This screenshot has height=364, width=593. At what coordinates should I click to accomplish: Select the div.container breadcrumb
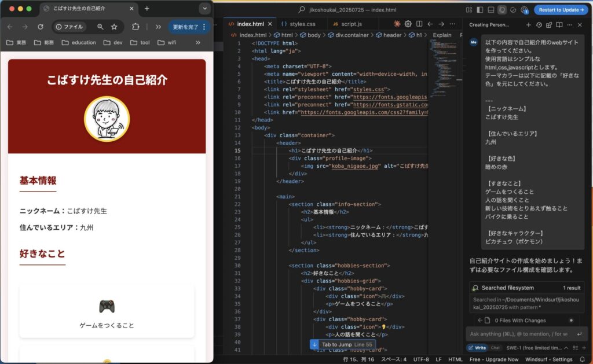click(x=348, y=35)
